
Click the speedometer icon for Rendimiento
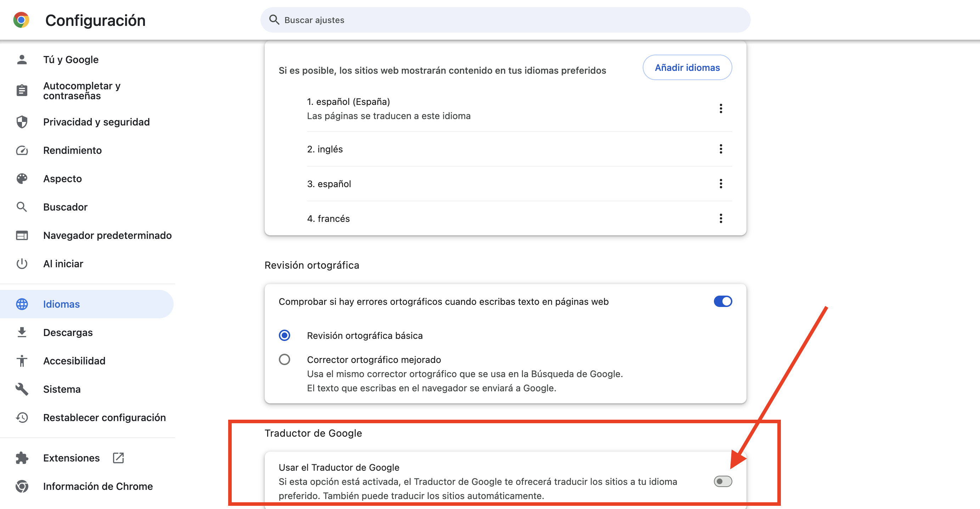tap(22, 150)
